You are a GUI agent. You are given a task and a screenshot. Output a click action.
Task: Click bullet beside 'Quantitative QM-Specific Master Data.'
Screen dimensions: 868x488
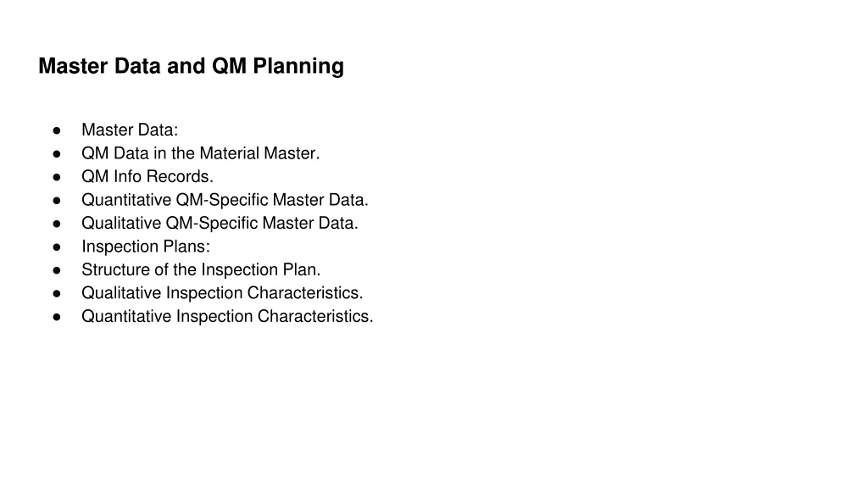57,200
